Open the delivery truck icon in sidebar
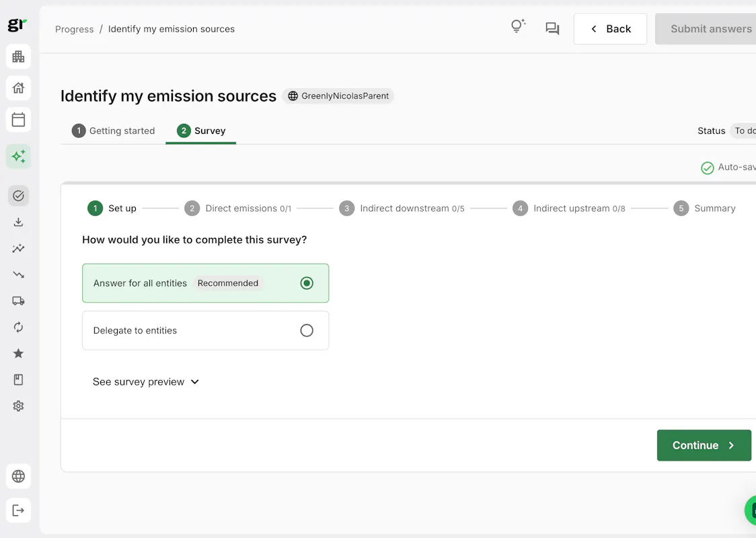The image size is (756, 538). click(18, 301)
